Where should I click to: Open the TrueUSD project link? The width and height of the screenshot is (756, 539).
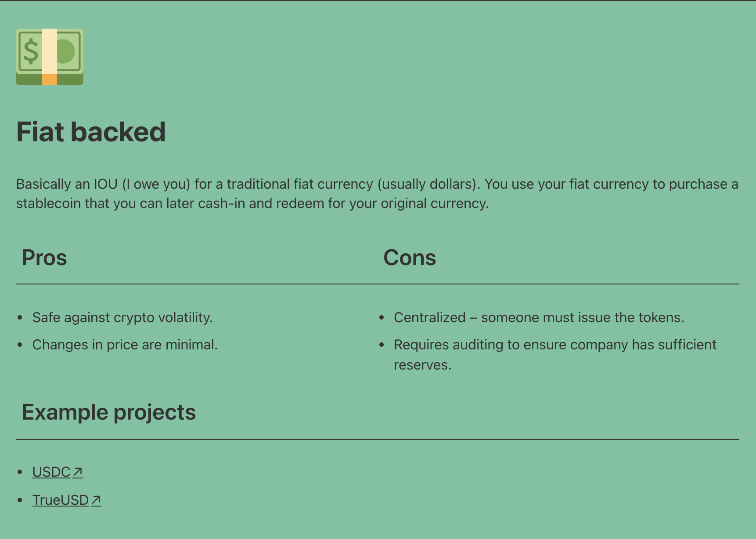61,500
